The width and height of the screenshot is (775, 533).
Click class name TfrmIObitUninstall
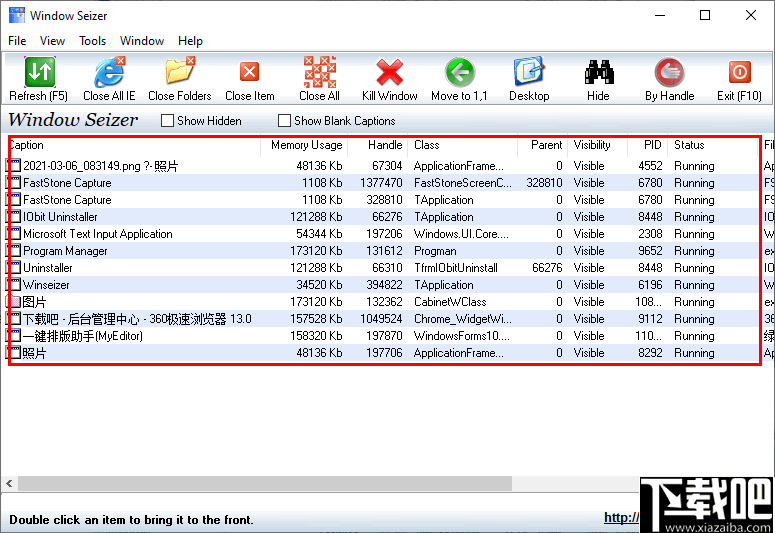click(x=456, y=267)
